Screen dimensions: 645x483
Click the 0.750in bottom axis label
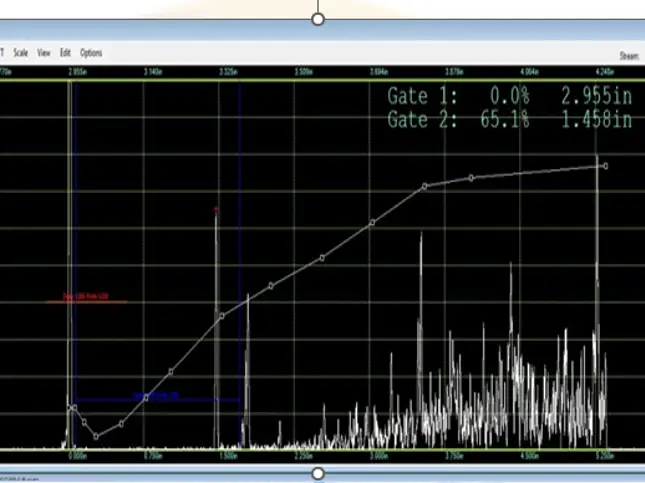click(x=153, y=456)
